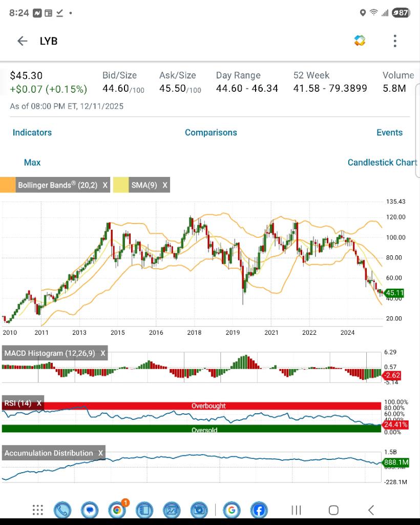This screenshot has height=525, width=420.
Task: Close the MACD Histogram panel via its X
Action: tap(103, 353)
